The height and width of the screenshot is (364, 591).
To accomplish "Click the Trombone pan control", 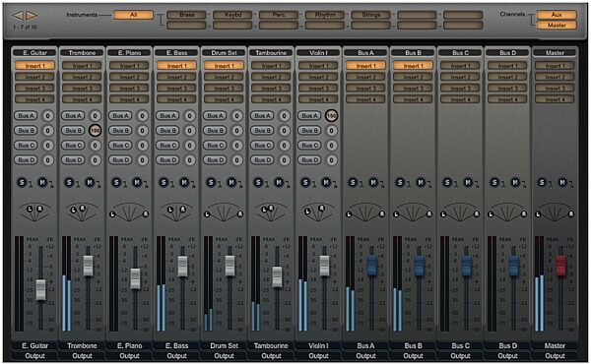I will [x=82, y=212].
